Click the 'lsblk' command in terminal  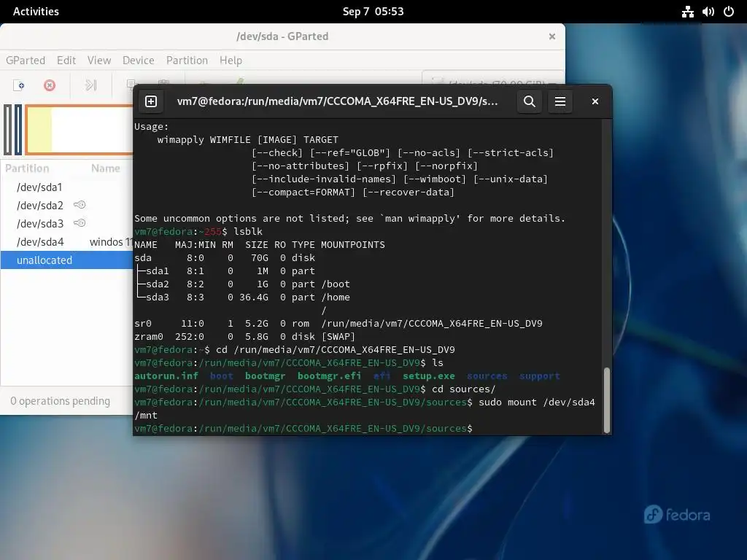point(248,231)
